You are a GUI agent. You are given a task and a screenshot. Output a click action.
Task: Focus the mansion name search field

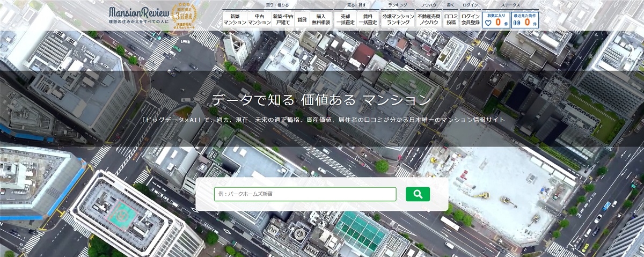(x=305, y=194)
